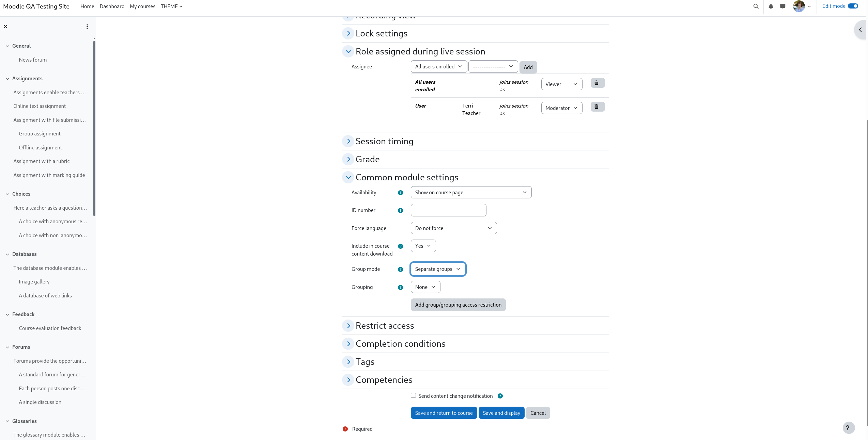Open the search magnifier icon

(x=756, y=6)
